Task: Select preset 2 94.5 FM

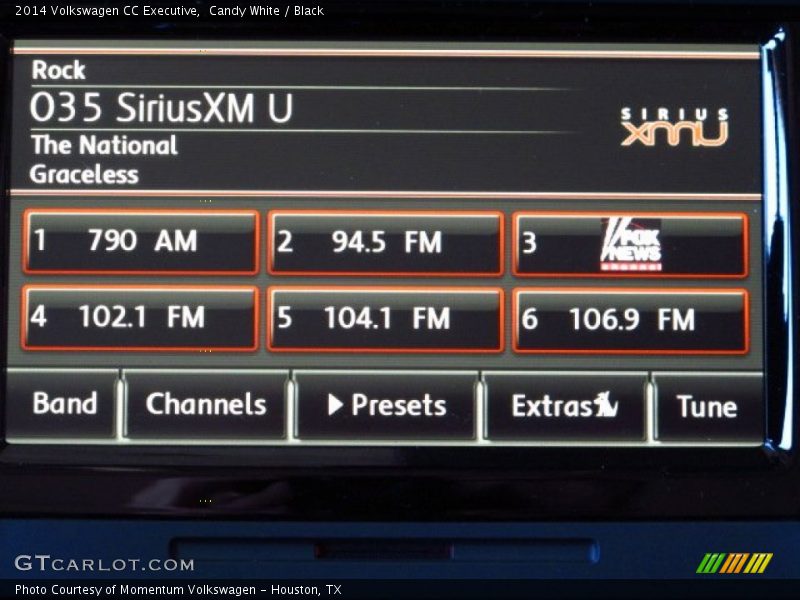Action: pyautogui.click(x=386, y=243)
